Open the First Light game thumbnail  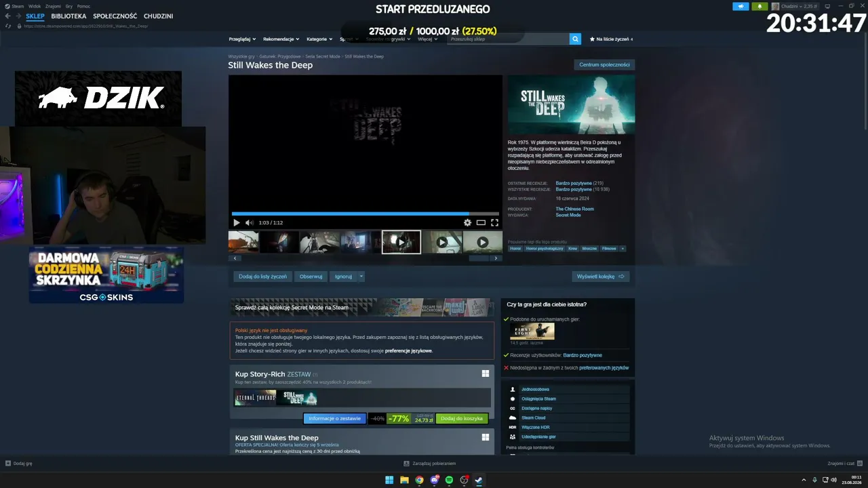coord(532,331)
